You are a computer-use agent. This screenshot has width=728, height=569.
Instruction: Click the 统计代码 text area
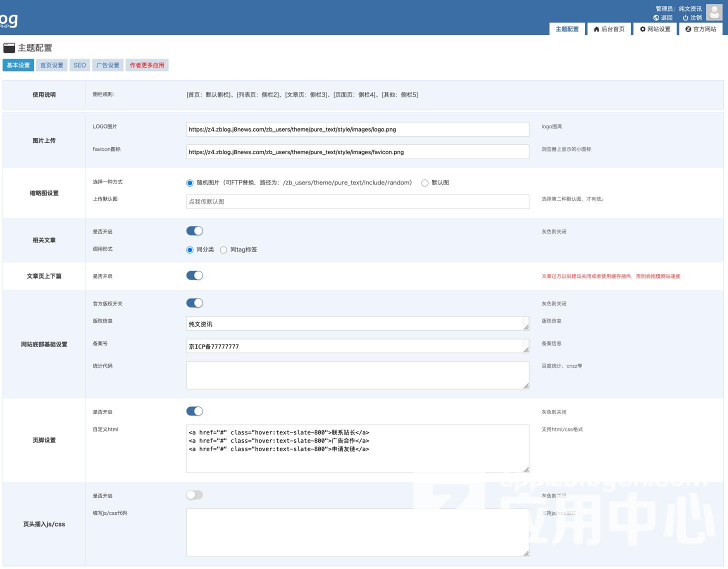[357, 375]
